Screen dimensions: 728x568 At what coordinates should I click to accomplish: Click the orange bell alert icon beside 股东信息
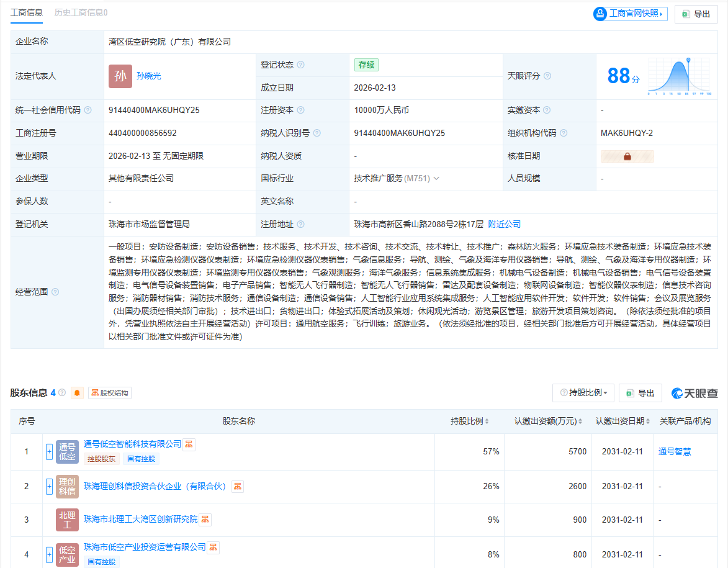click(x=77, y=392)
